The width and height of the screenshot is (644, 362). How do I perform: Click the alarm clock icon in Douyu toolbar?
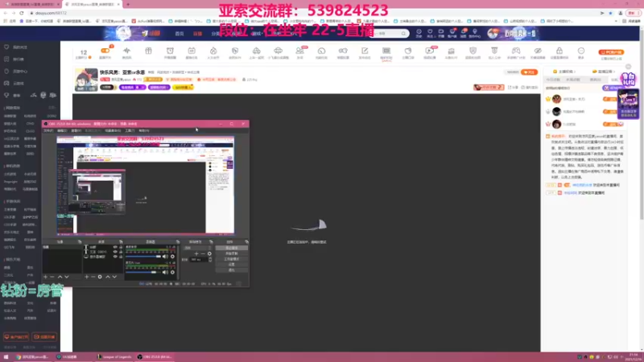click(x=170, y=51)
